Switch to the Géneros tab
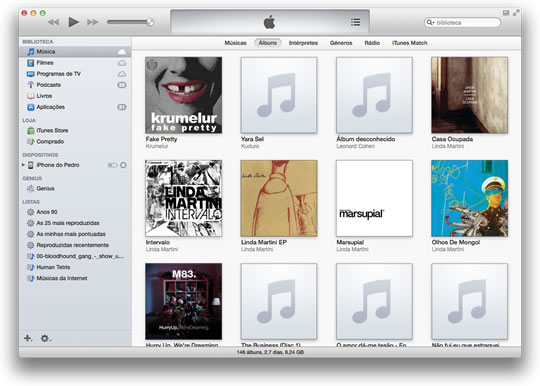The image size is (540, 386). [341, 43]
